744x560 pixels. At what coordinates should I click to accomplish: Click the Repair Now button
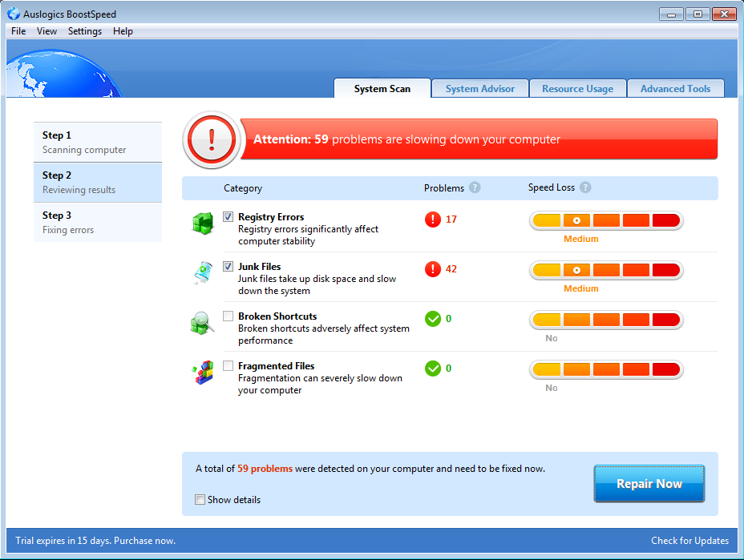tap(649, 484)
